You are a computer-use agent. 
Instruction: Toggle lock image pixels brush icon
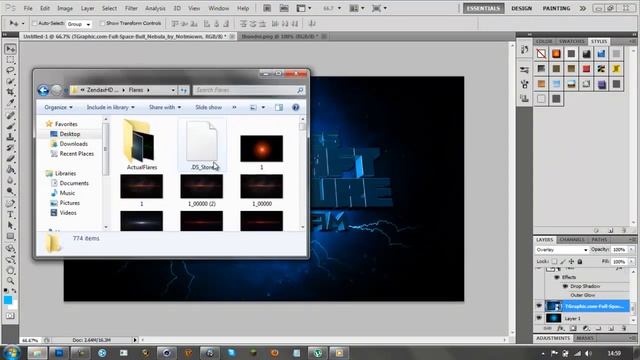point(563,261)
